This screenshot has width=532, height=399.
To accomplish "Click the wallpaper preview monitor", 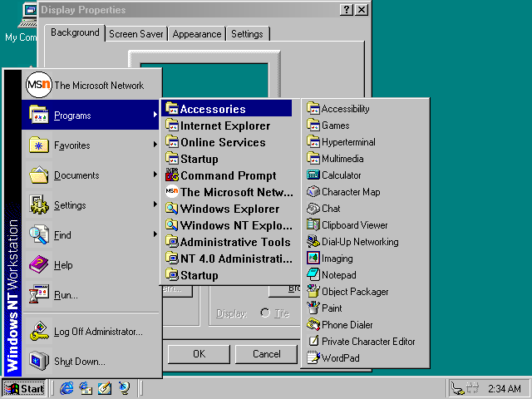I will click(x=204, y=75).
